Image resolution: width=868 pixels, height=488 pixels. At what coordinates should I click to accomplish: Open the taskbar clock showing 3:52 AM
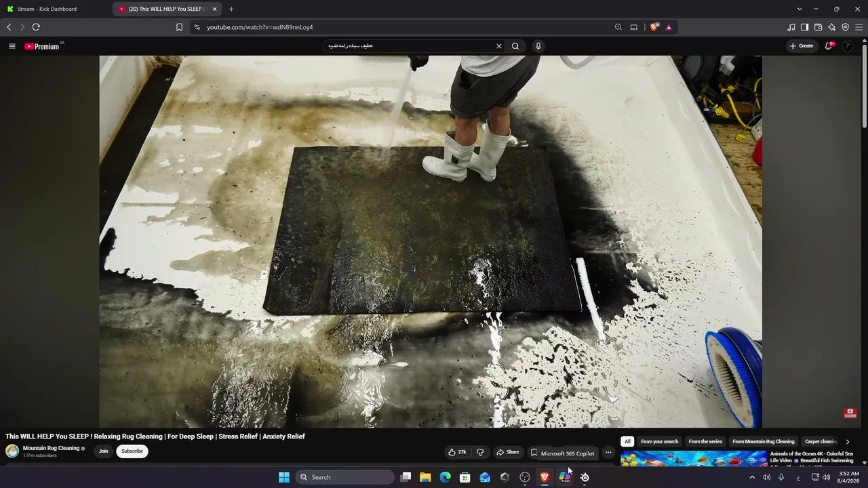(x=849, y=477)
